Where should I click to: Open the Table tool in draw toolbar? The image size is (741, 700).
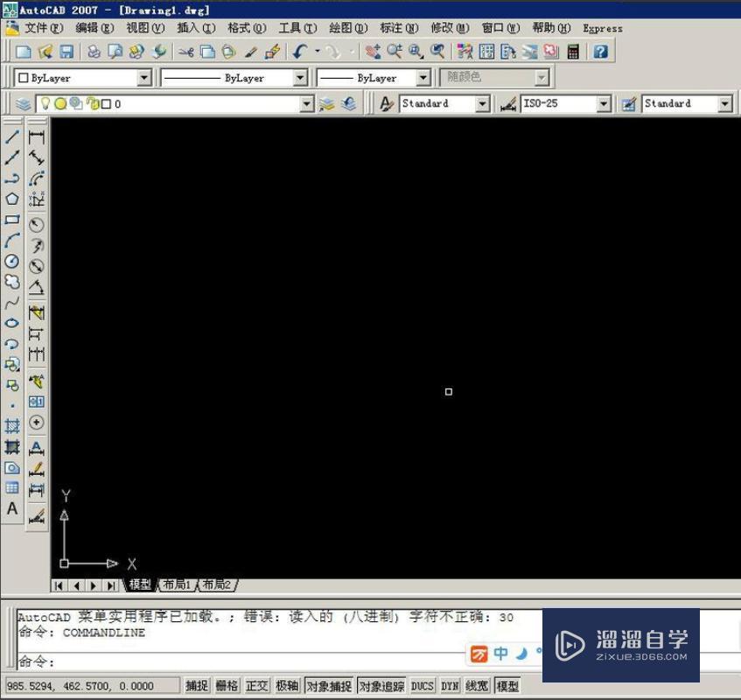click(x=12, y=488)
